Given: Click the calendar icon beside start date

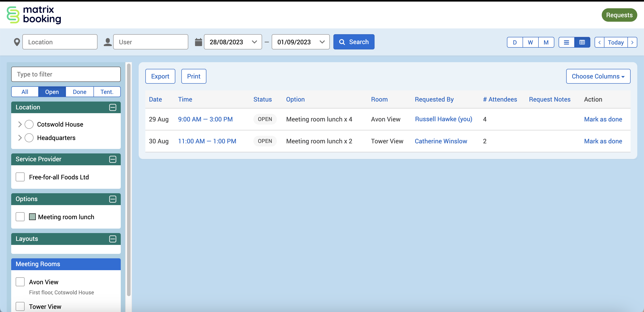Looking at the screenshot, I should (x=198, y=42).
